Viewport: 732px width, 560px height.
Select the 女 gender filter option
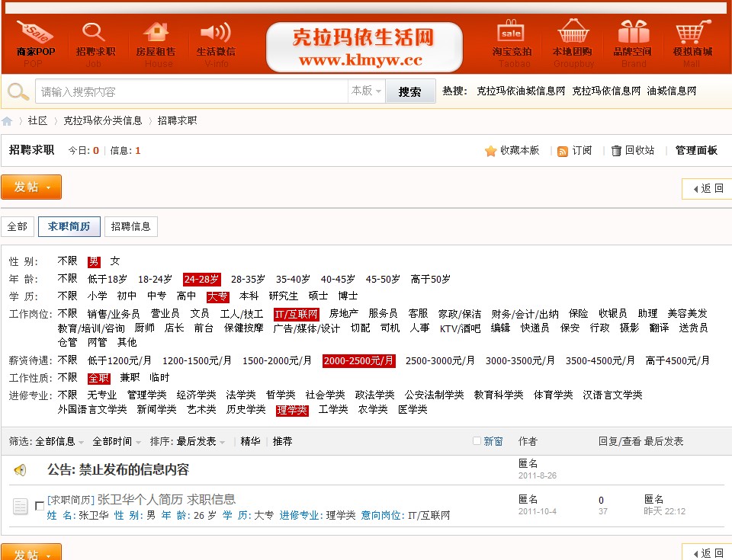[114, 261]
